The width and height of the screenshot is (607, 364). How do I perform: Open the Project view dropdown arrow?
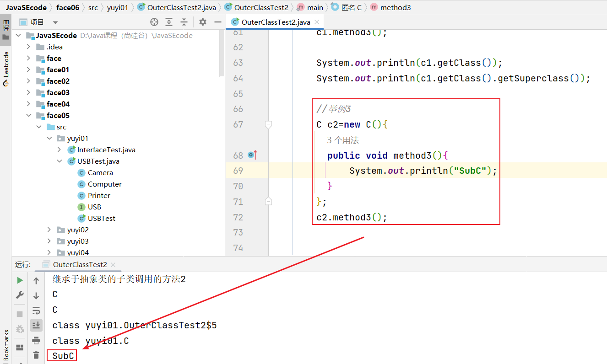click(55, 22)
